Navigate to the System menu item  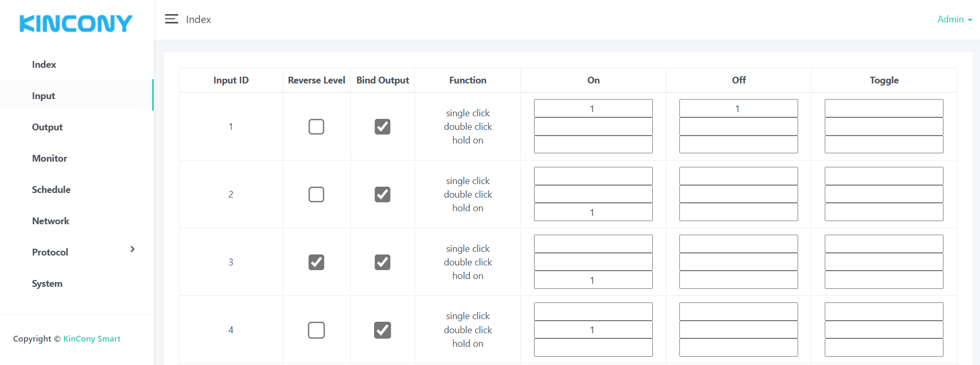click(x=47, y=284)
